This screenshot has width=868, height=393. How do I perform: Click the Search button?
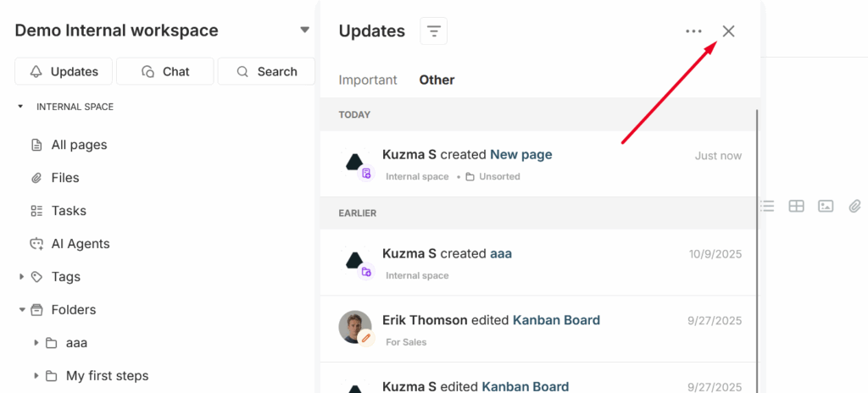pos(266,71)
